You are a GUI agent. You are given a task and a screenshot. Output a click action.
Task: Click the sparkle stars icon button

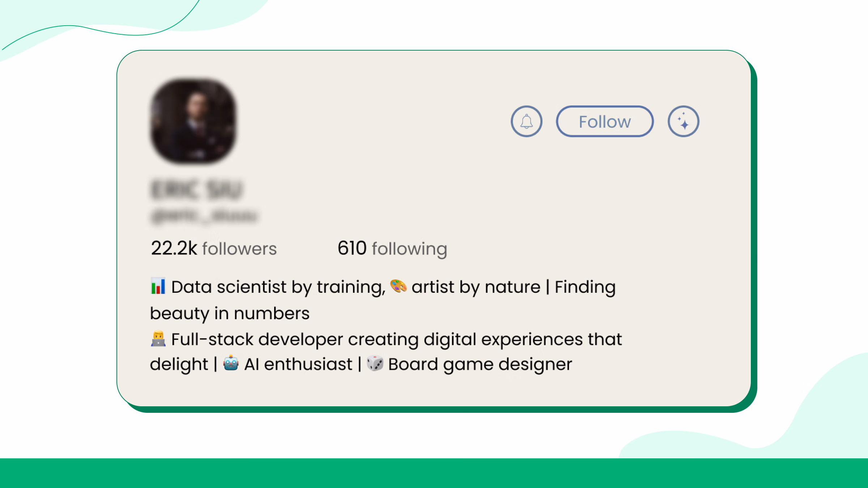coord(683,121)
